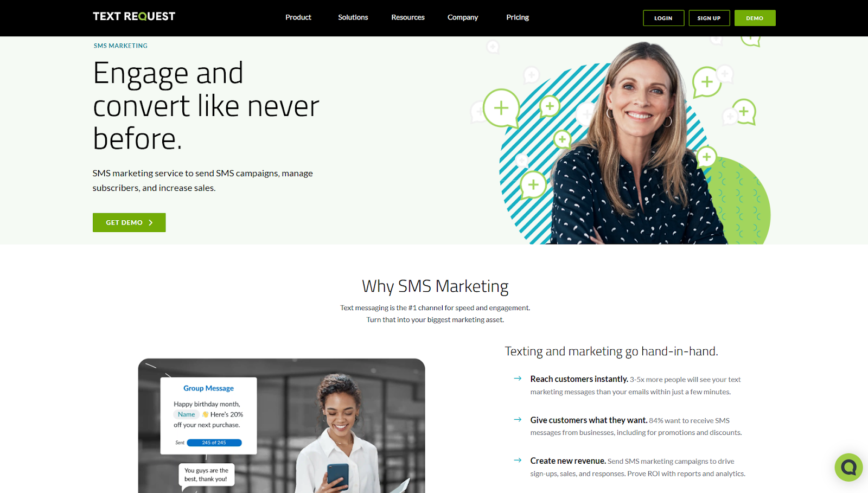Click the Text Request logo
This screenshot has width=868, height=493.
134,16
